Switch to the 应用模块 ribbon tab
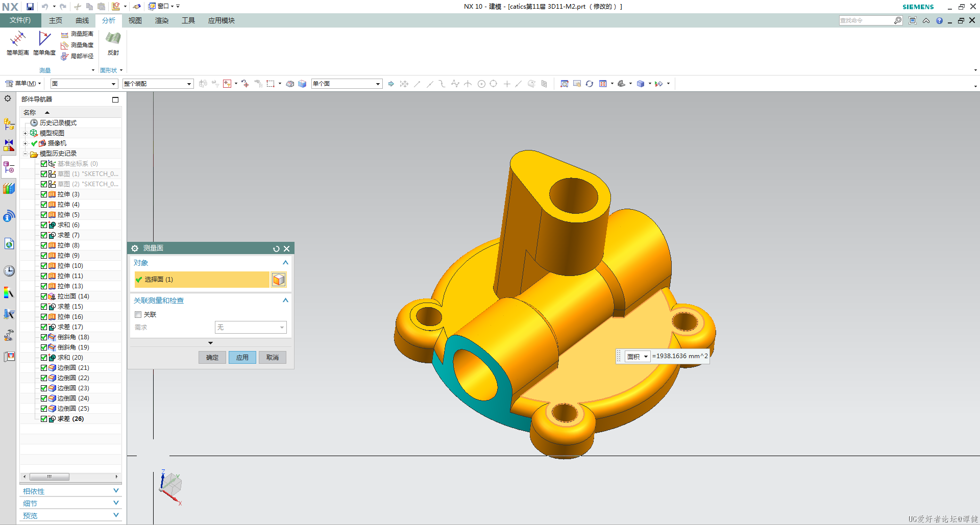Screen dimensions: 980x525 [222, 20]
